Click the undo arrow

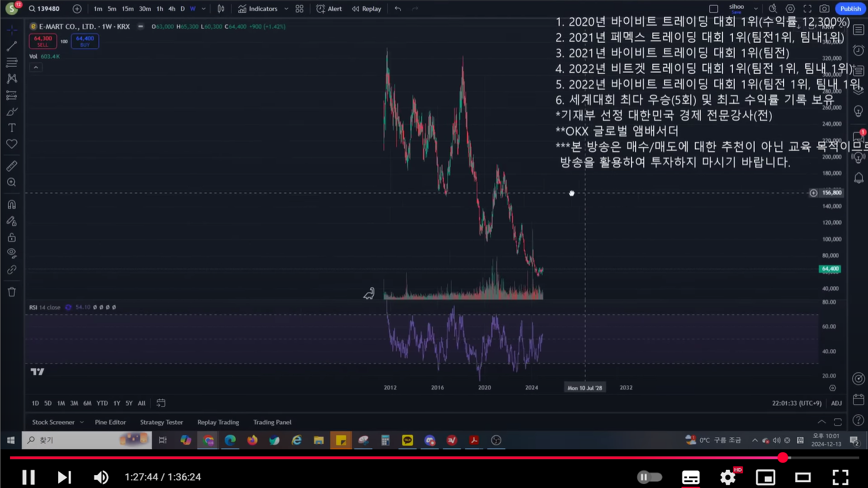pyautogui.click(x=398, y=9)
